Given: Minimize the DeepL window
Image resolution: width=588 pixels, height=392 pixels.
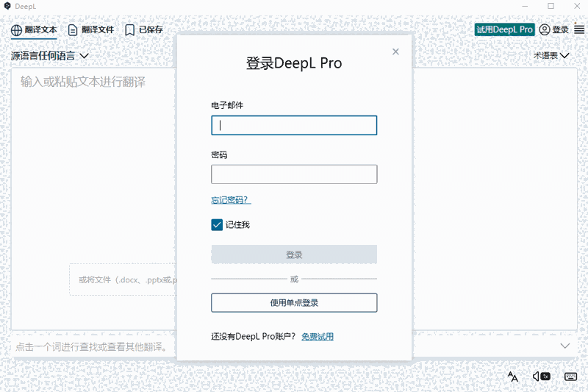Looking at the screenshot, I should (525, 6).
